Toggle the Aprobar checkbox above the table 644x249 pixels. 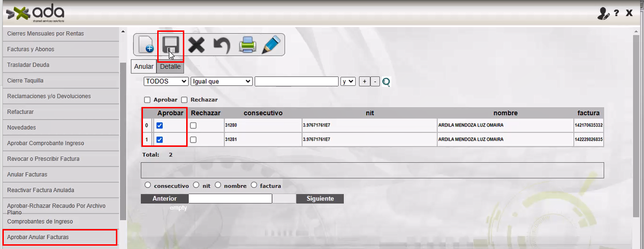[x=147, y=100]
